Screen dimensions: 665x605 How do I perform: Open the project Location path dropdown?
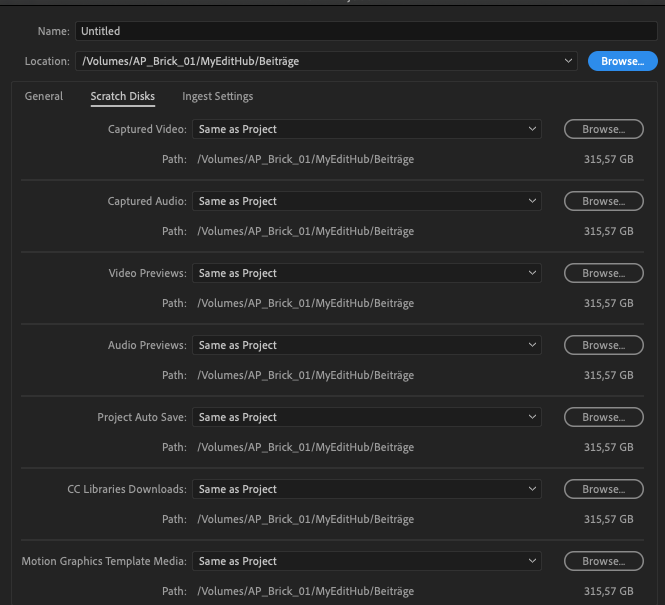point(326,61)
